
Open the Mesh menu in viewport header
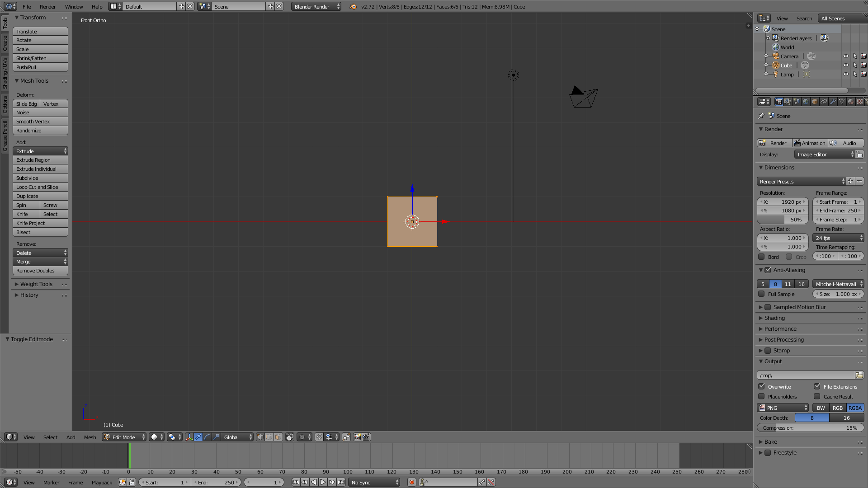pos(90,437)
